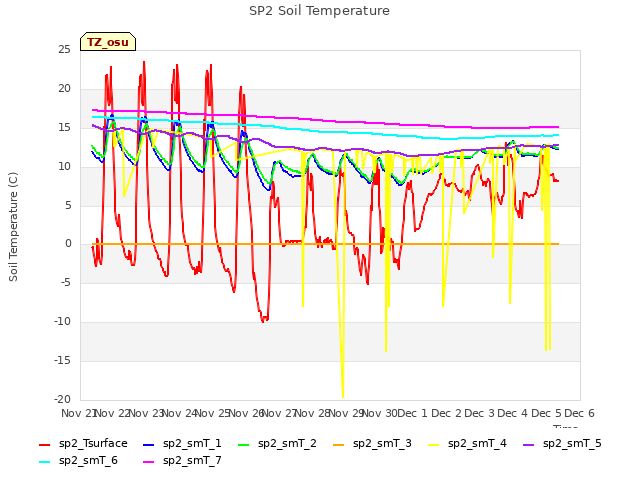
Task: Click the orange sp2_smT_3 legend swatch
Action: pos(339,444)
